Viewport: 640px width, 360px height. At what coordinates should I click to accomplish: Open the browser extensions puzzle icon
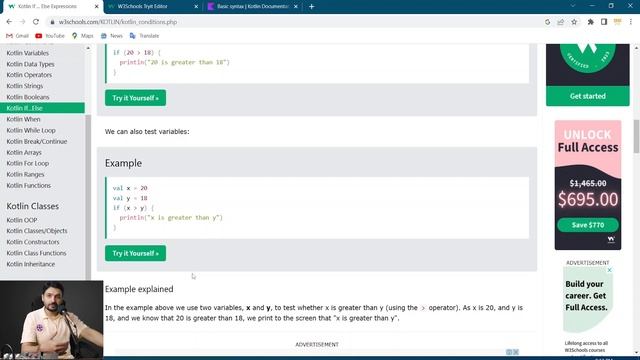[x=590, y=22]
